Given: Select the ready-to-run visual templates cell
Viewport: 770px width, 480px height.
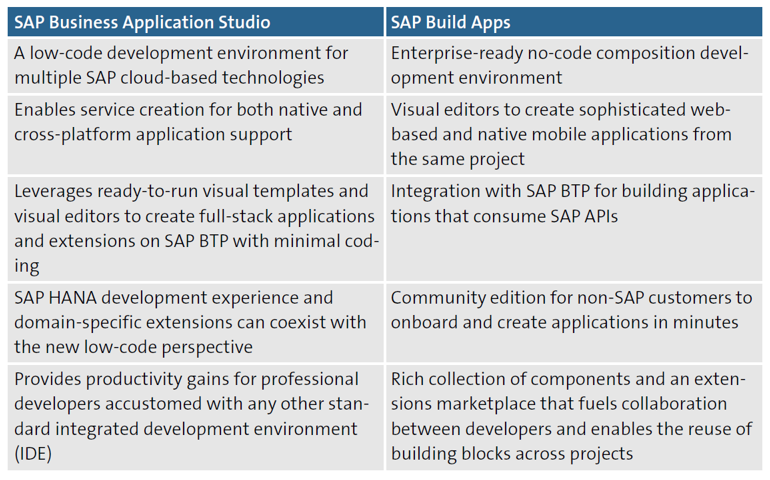Looking at the screenshot, I should 194,228.
